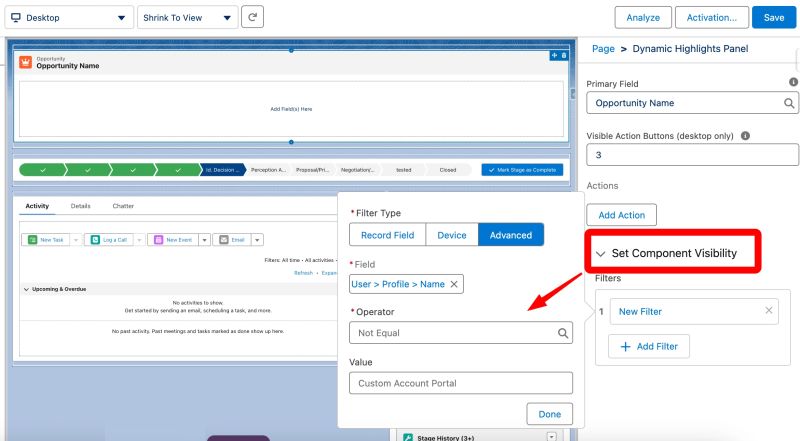Click the Add Action button

coord(621,215)
